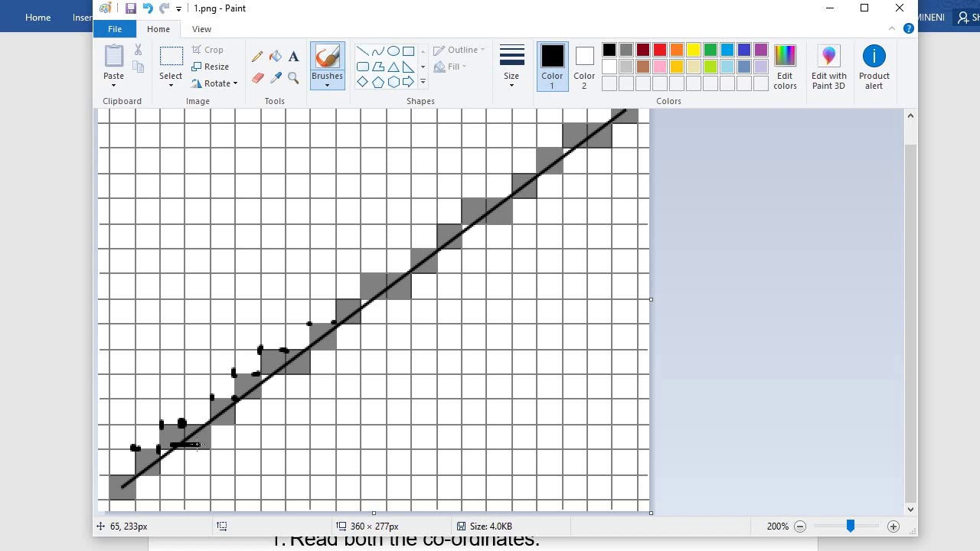
Task: Select the rectangular Select tool icon
Action: 171,57
